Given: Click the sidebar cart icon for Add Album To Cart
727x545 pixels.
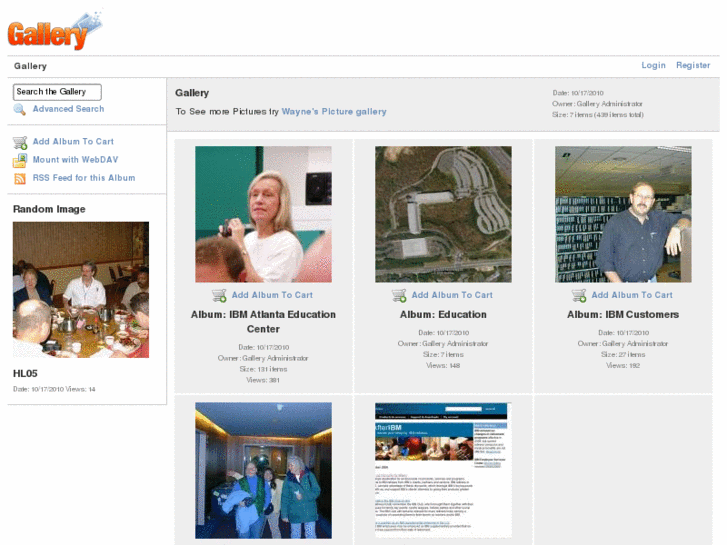Looking at the screenshot, I should [20, 142].
